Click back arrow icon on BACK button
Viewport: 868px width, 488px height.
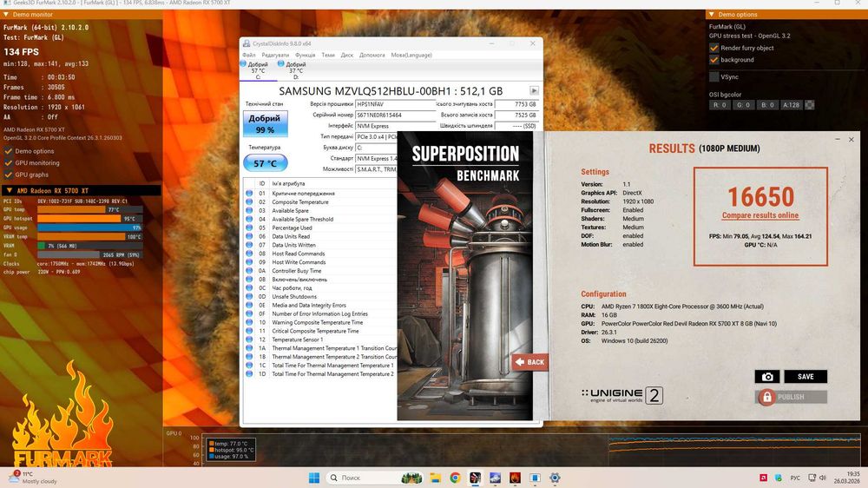pos(519,362)
